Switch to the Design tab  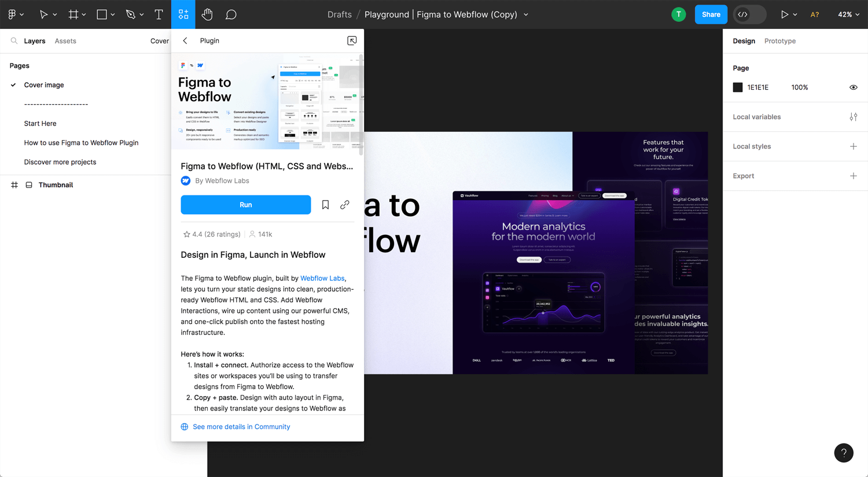[744, 41]
